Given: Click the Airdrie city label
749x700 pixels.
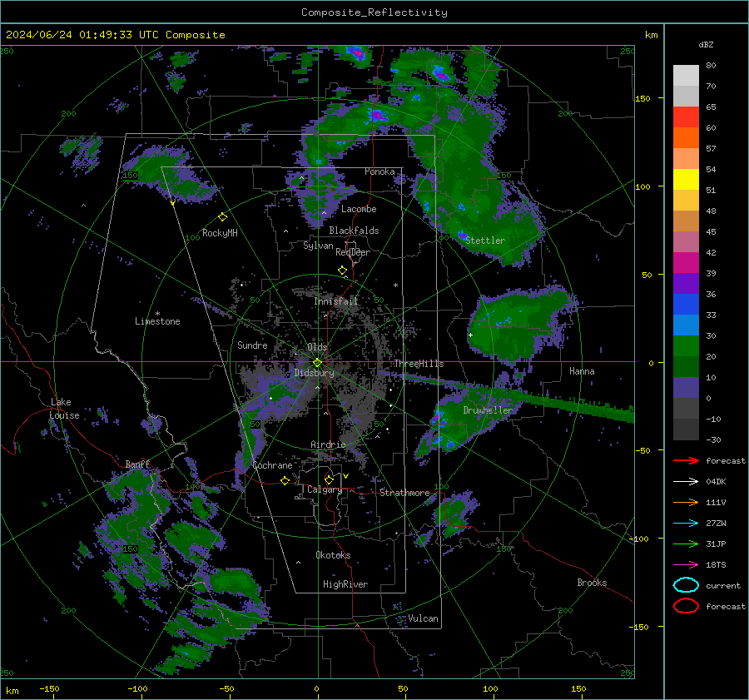Looking at the screenshot, I should click(328, 444).
